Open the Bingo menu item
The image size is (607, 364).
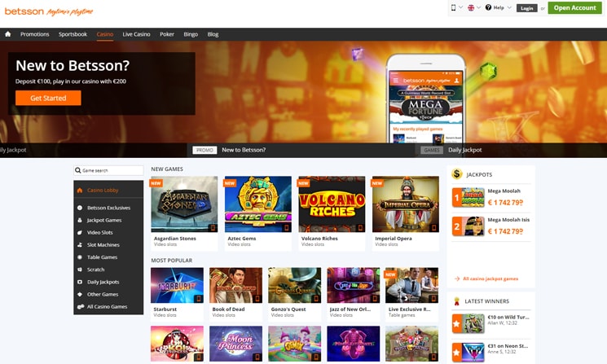191,34
